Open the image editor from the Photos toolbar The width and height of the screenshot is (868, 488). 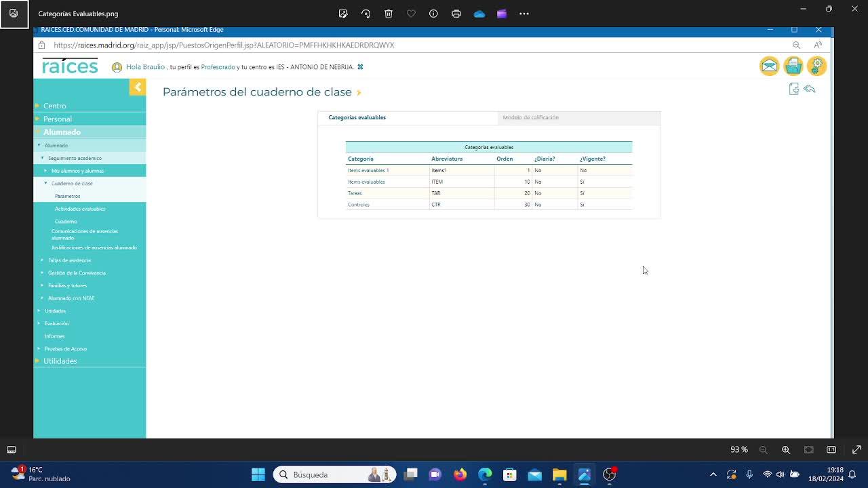[x=343, y=14]
